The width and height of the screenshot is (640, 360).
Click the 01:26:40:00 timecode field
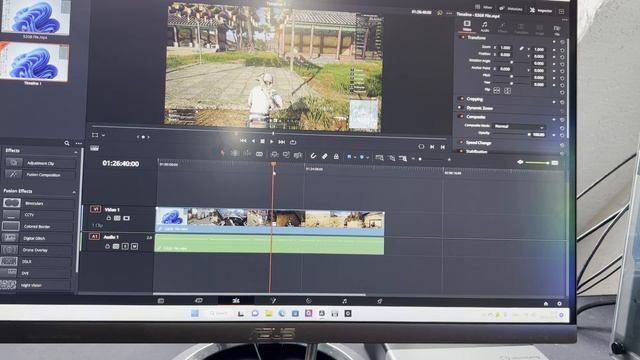[x=120, y=163]
